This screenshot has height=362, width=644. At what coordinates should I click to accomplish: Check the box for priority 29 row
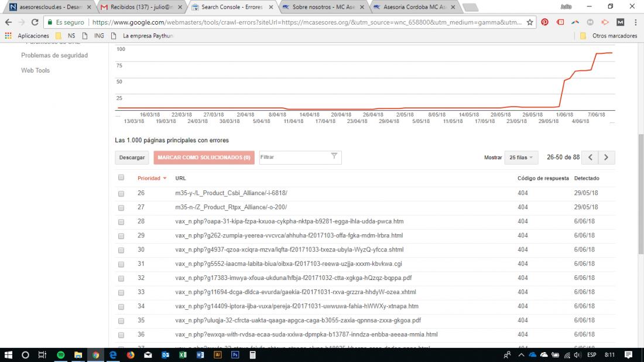[x=121, y=236]
